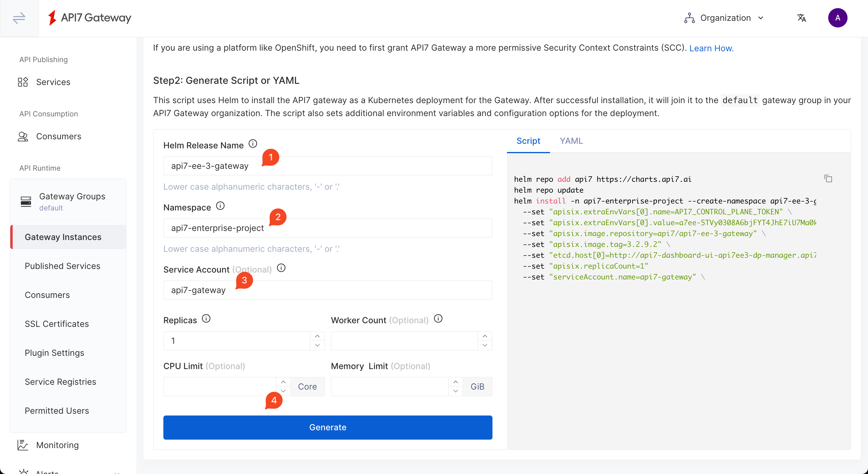Decrease Replicas with down arrow

click(317, 345)
